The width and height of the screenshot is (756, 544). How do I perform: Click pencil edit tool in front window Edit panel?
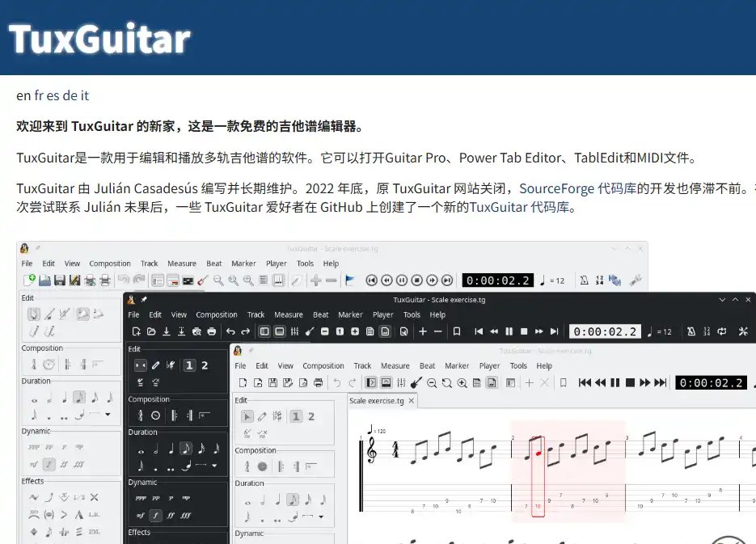[262, 416]
